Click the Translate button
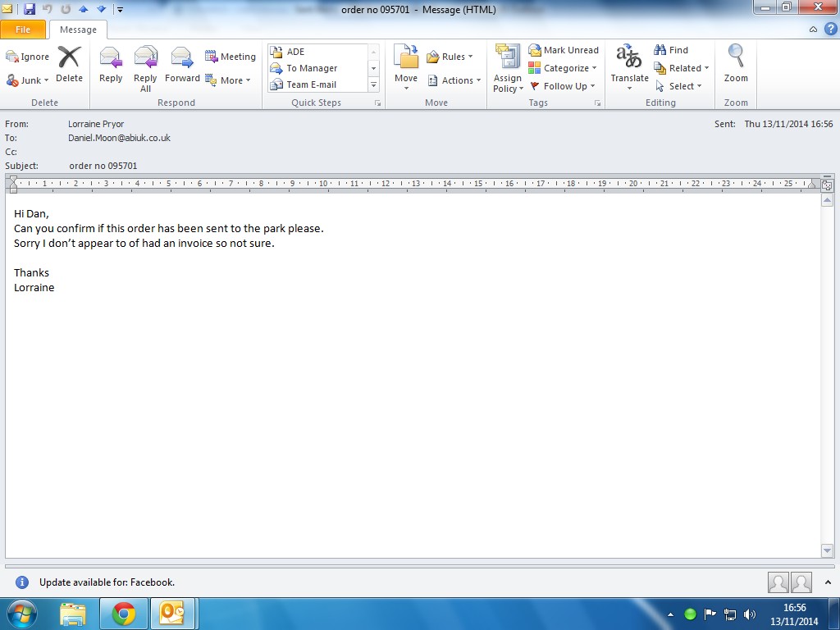The image size is (840, 630). point(629,67)
